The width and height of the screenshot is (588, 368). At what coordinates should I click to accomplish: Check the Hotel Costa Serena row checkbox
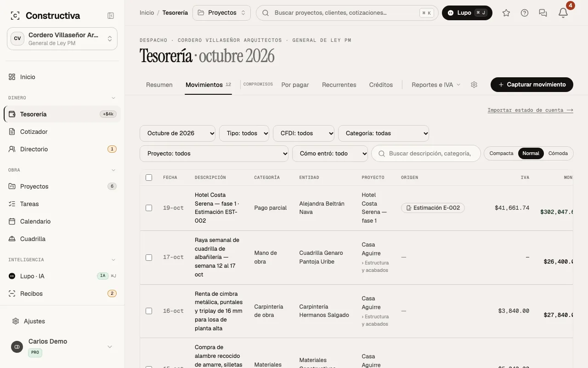[x=149, y=208]
